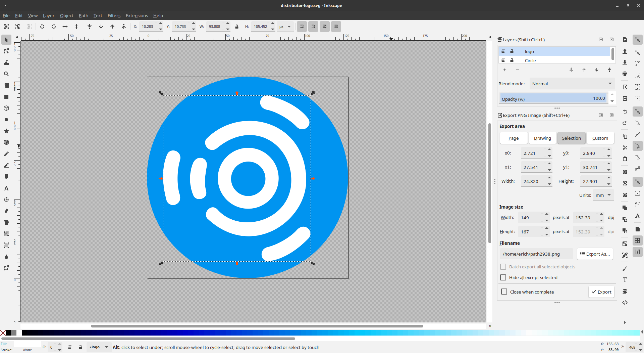Select the 3D box tool
Screen dimensions: 644x353
tap(6, 108)
